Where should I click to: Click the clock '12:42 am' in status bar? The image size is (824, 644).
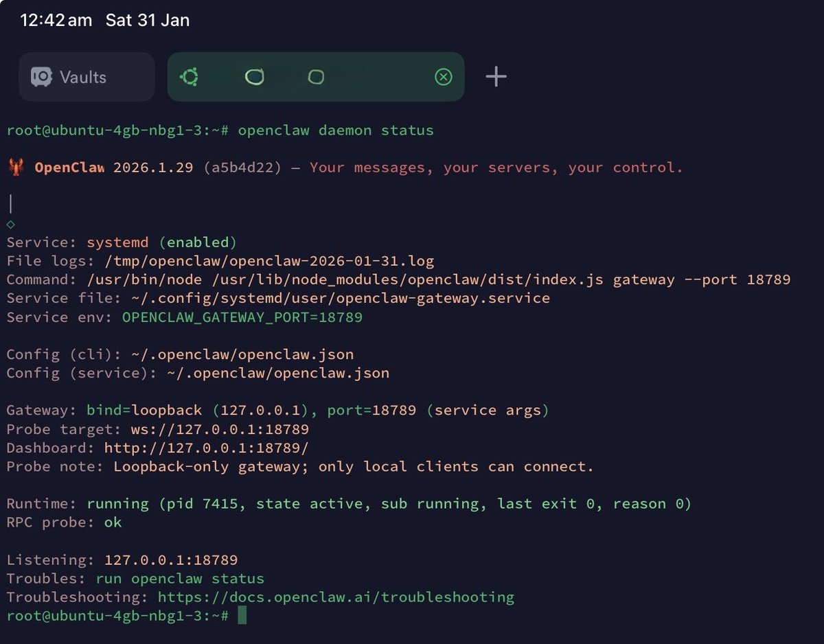click(x=56, y=21)
